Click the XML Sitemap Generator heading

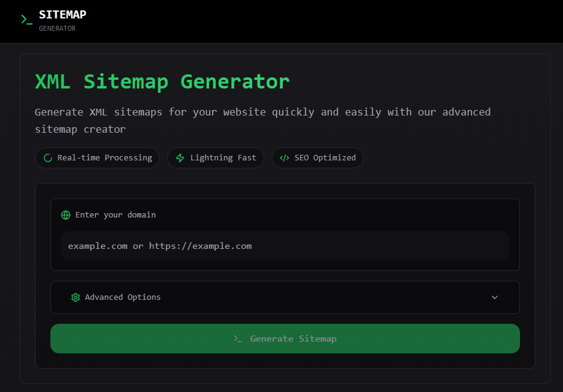(162, 81)
